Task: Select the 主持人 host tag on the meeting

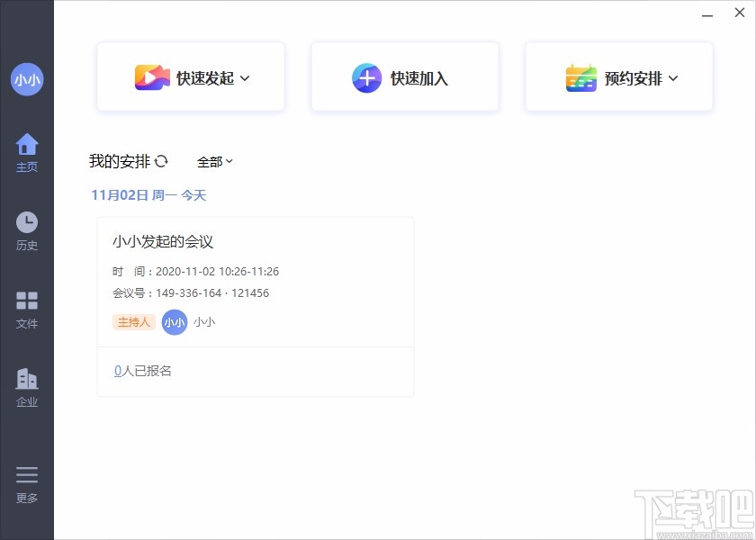Action: pos(133,322)
